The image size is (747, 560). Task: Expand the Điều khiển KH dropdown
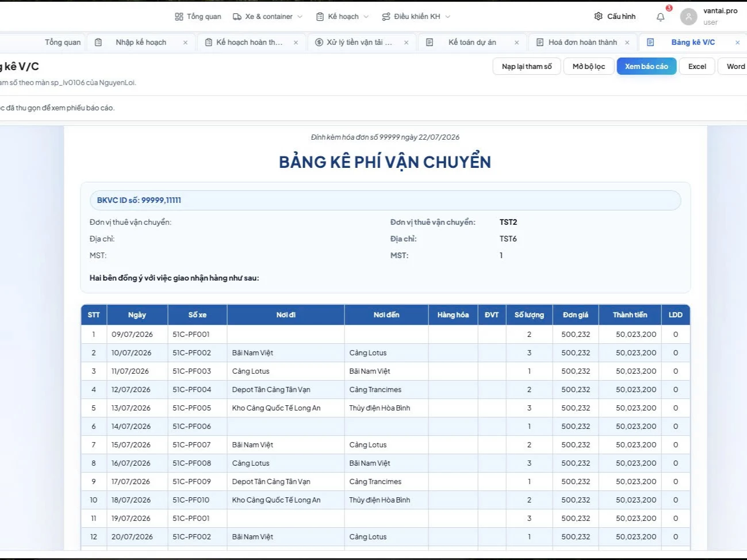[416, 17]
